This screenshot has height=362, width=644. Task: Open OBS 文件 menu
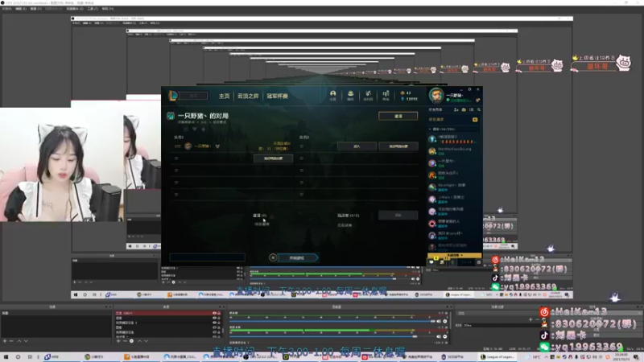pos(6,9)
